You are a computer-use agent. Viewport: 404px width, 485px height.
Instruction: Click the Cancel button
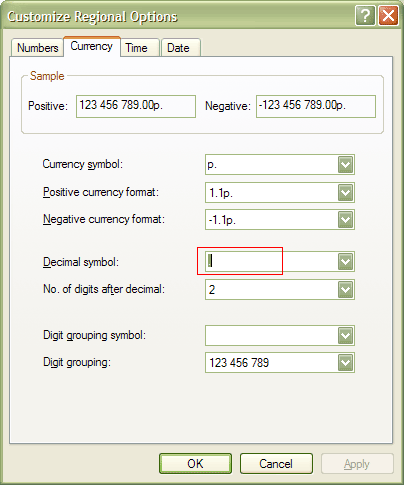click(x=276, y=464)
